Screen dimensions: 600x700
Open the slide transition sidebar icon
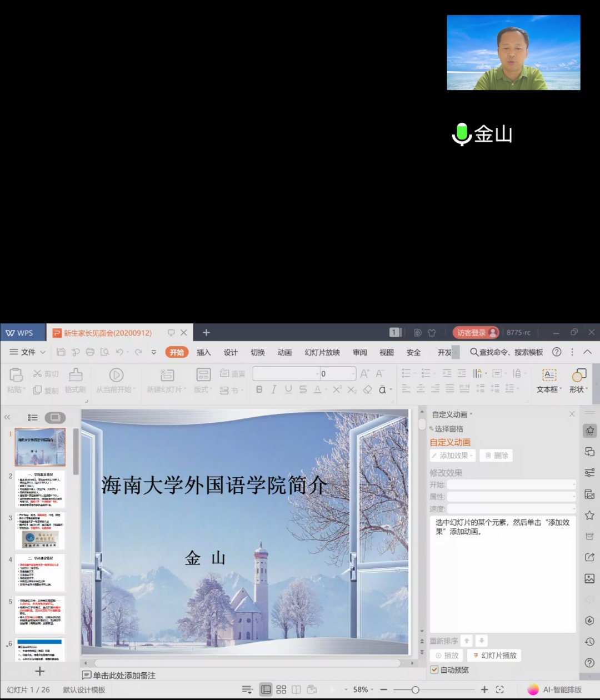tap(589, 452)
